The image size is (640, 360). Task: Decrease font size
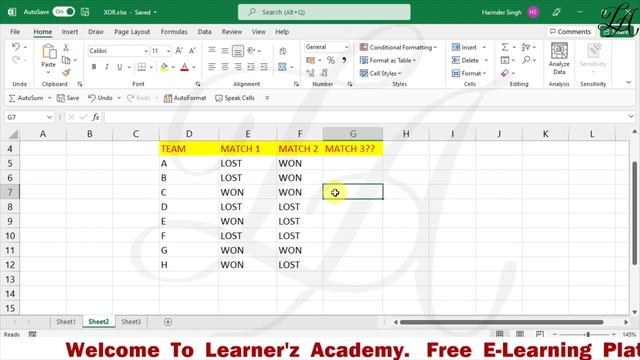192,51
